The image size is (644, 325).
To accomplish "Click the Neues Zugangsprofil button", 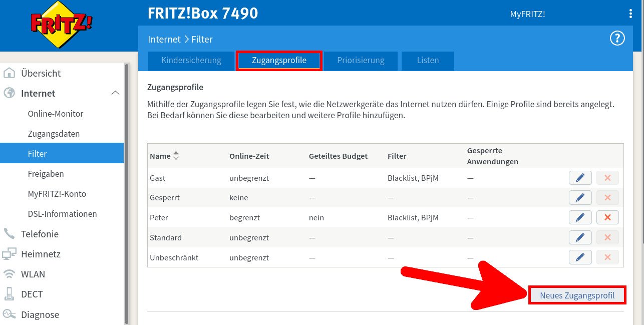I will point(577,295).
